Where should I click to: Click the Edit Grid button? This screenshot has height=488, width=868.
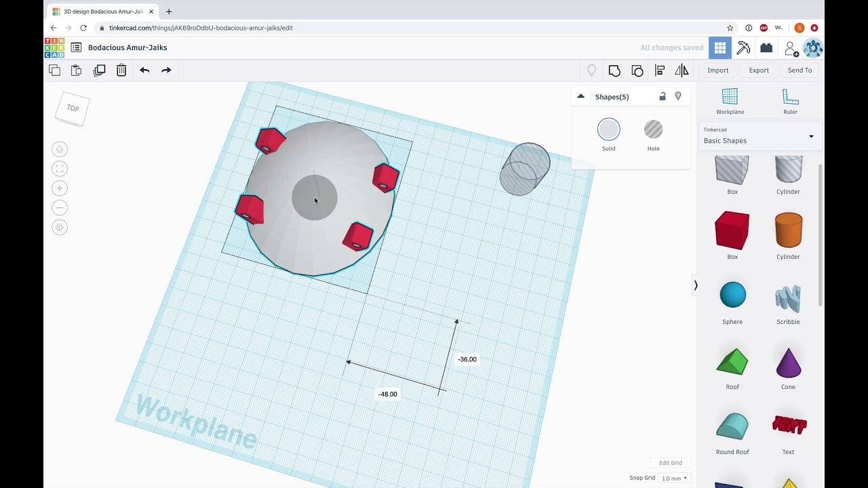(671, 463)
